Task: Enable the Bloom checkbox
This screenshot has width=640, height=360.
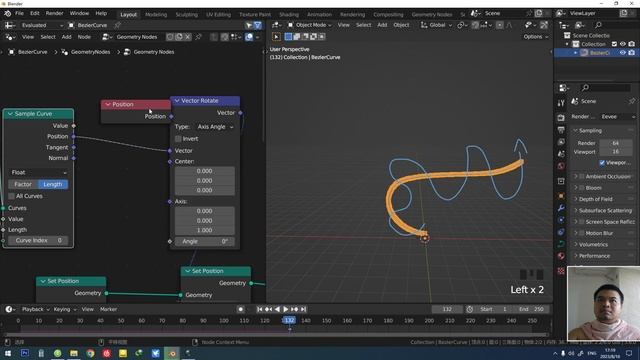Action: 582,188
